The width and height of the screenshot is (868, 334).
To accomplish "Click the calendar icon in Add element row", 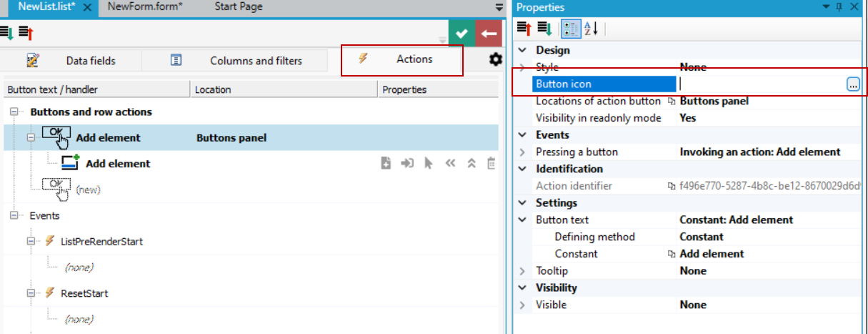I will (492, 163).
